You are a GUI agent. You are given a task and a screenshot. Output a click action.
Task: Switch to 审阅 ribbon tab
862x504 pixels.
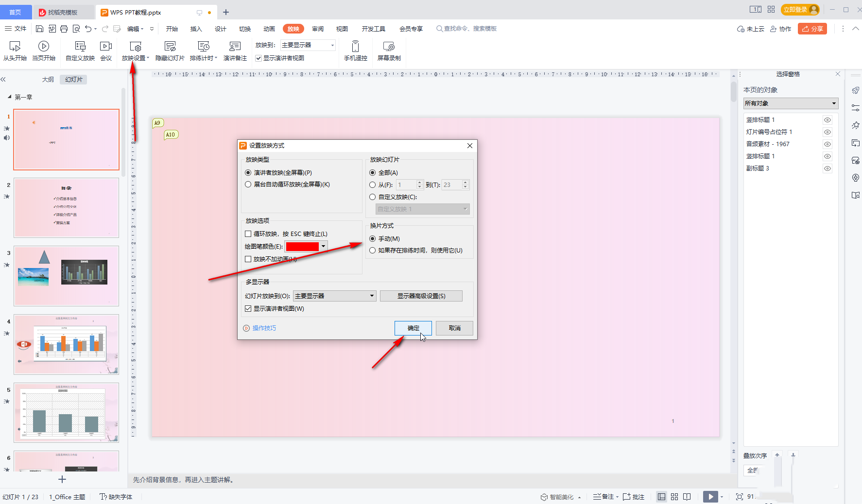(x=318, y=29)
